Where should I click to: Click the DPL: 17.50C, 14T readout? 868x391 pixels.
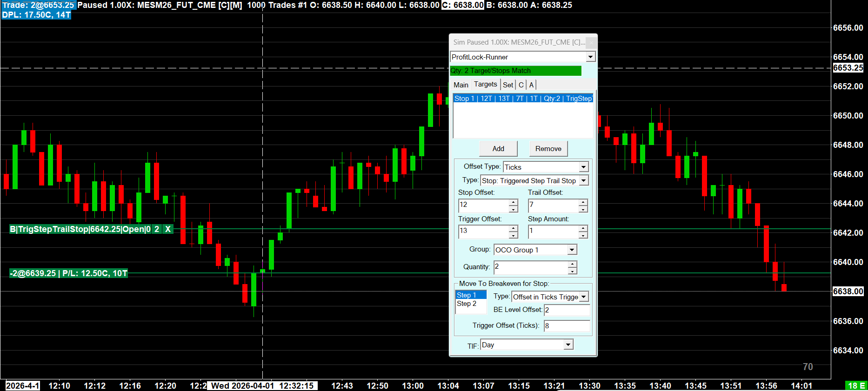[36, 15]
